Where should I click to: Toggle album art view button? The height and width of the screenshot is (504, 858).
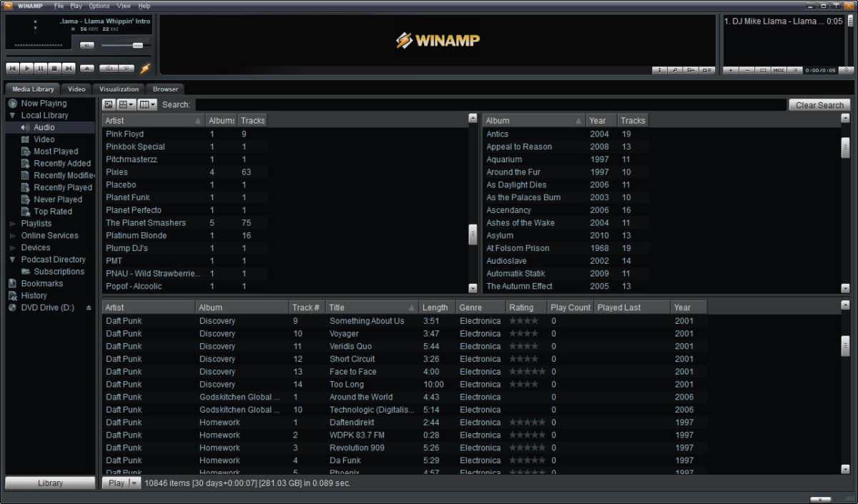tap(109, 104)
